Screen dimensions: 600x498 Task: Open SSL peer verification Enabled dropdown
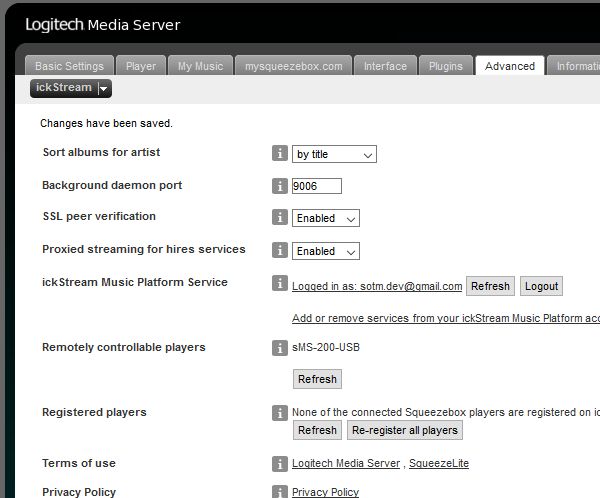coord(325,218)
